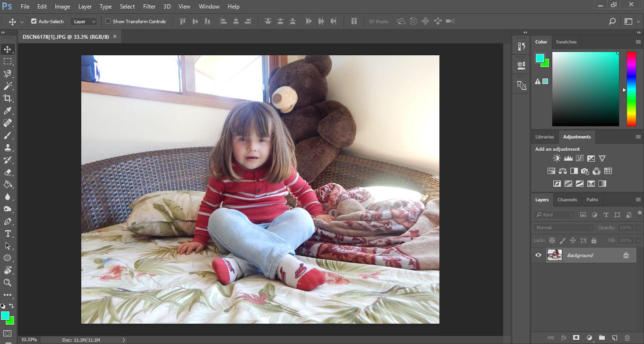Delete layer with the trash icon
The width and height of the screenshot is (644, 344).
[x=627, y=338]
